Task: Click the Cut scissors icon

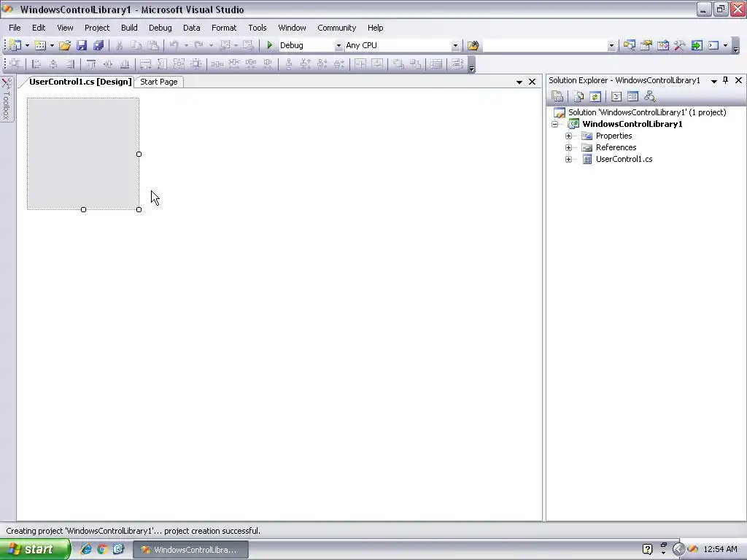Action: (119, 45)
